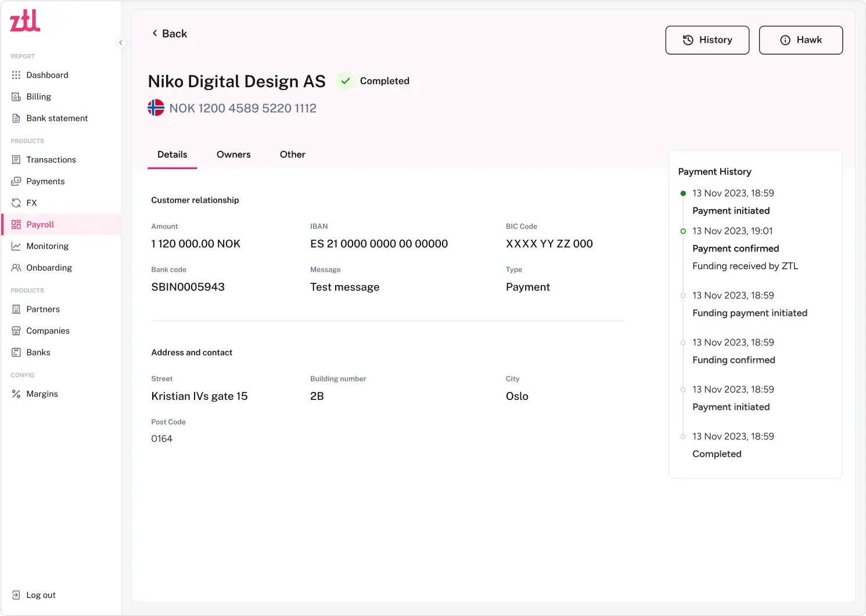The width and height of the screenshot is (866, 616).
Task: Click the Margins percent icon
Action: click(x=16, y=394)
